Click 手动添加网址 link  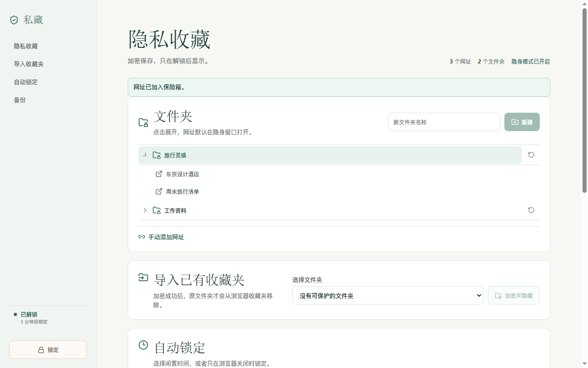[x=166, y=237]
